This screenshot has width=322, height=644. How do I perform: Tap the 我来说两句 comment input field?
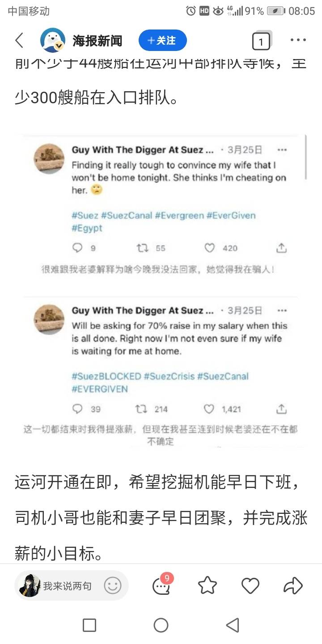72,585
